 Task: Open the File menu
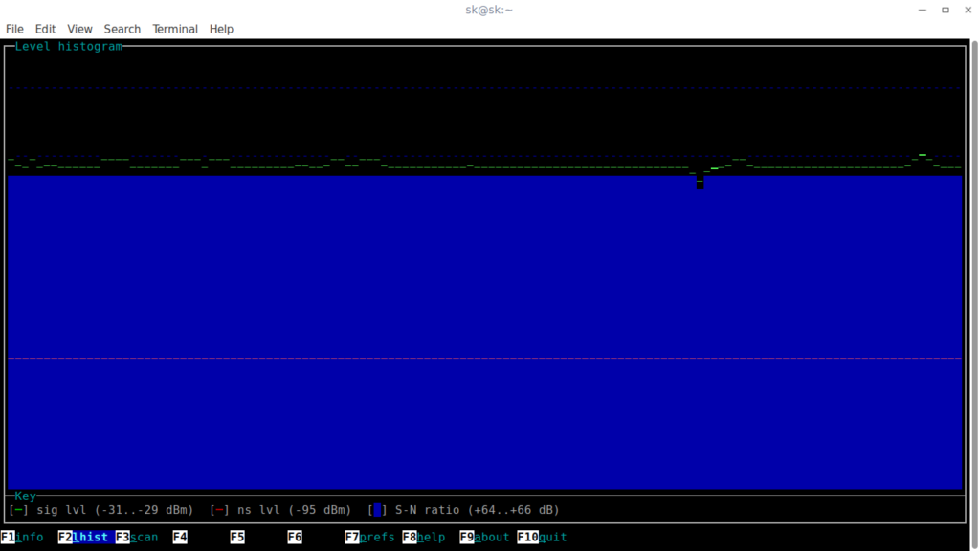tap(14, 29)
